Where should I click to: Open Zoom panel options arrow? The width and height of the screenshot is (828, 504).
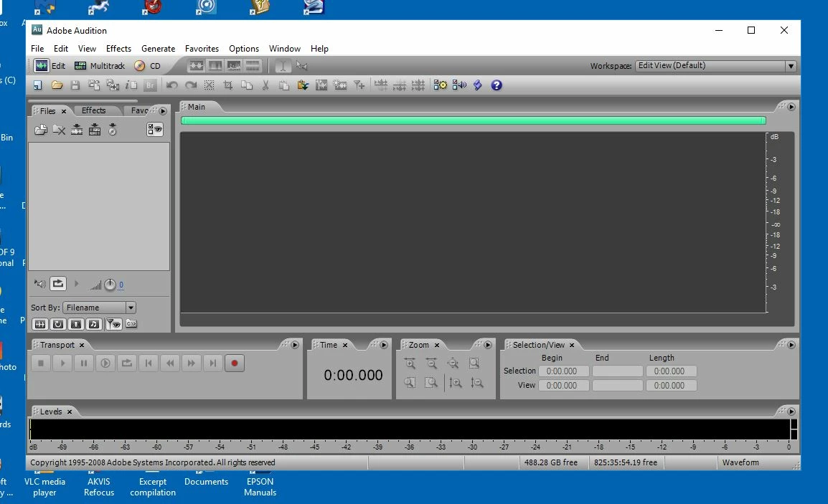[488, 345]
